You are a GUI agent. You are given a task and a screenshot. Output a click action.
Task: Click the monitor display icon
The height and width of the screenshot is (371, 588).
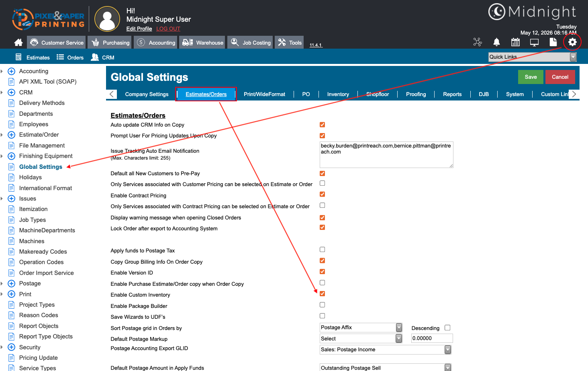click(534, 42)
